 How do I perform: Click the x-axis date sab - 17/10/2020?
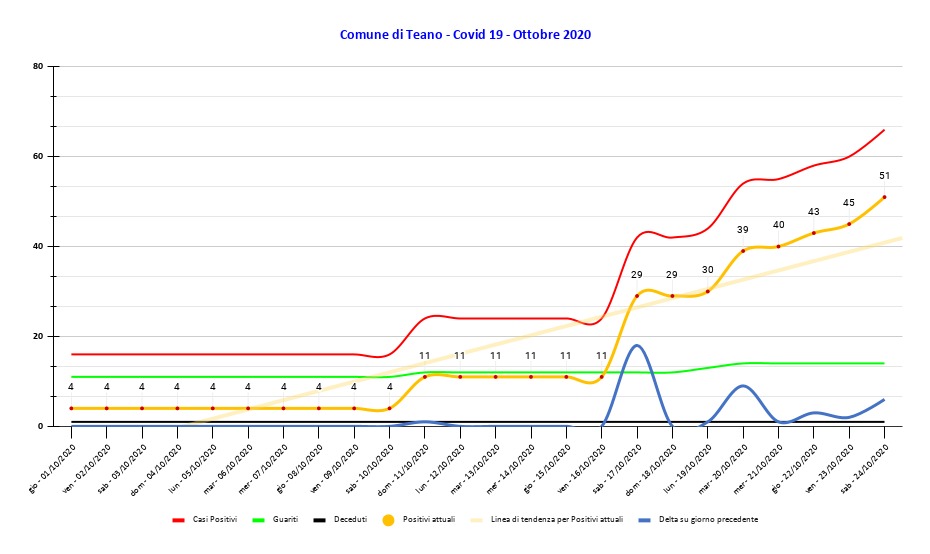[x=618, y=469]
